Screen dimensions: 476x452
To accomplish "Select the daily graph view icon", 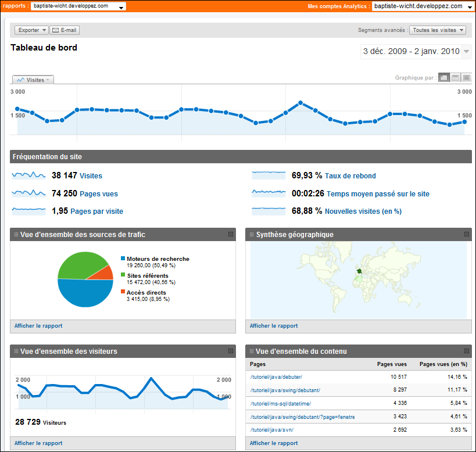I will pos(444,78).
